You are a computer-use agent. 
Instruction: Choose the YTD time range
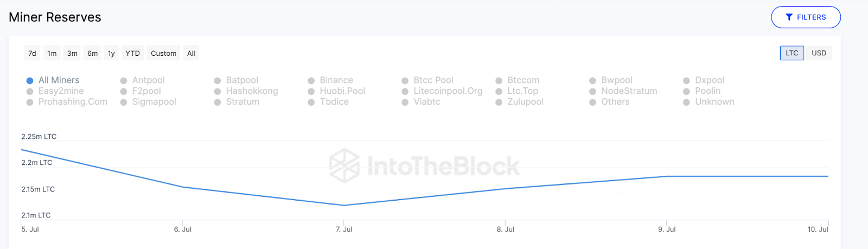[132, 53]
